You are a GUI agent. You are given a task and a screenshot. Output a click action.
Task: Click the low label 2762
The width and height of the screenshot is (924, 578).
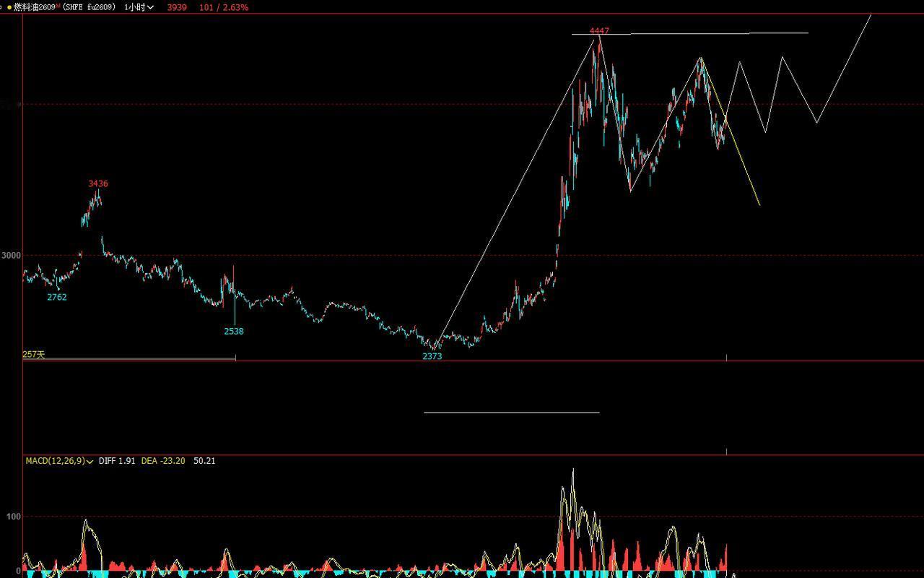[x=57, y=297]
